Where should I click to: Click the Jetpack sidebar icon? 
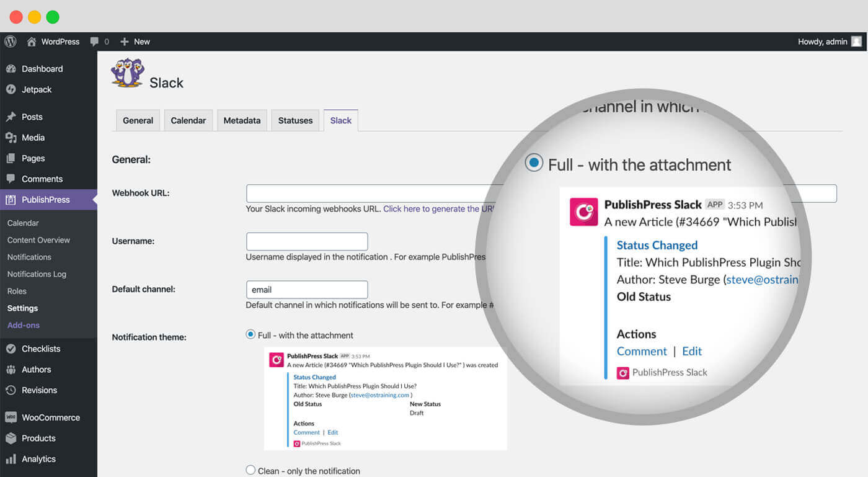coord(11,89)
